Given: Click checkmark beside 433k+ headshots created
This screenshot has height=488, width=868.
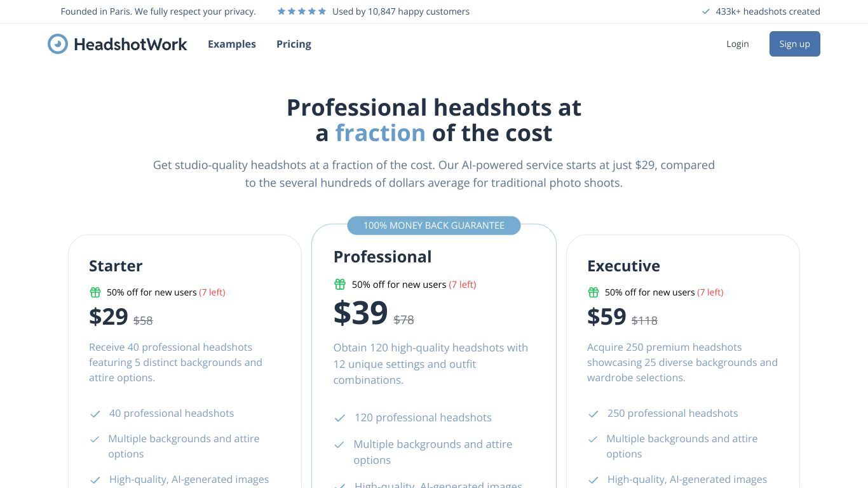Looking at the screenshot, I should click(705, 11).
